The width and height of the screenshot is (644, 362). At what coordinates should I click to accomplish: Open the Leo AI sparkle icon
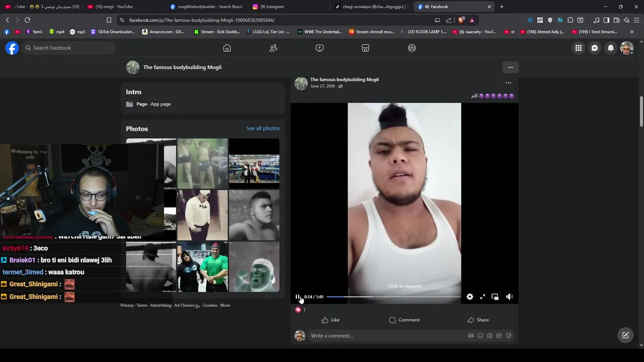[626, 20]
